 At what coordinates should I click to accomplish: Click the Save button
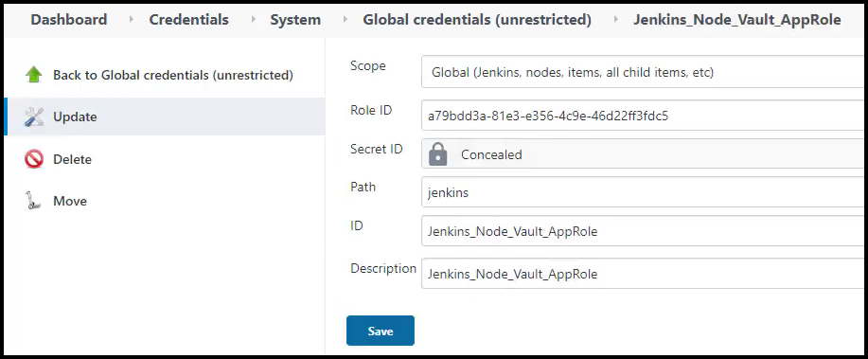(x=381, y=331)
